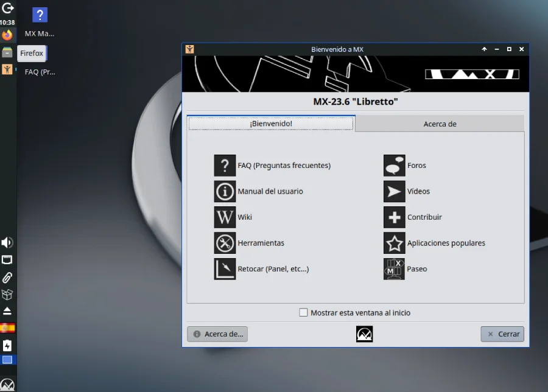Open the Vídeos icon
This screenshot has height=392, width=548.
point(394,192)
